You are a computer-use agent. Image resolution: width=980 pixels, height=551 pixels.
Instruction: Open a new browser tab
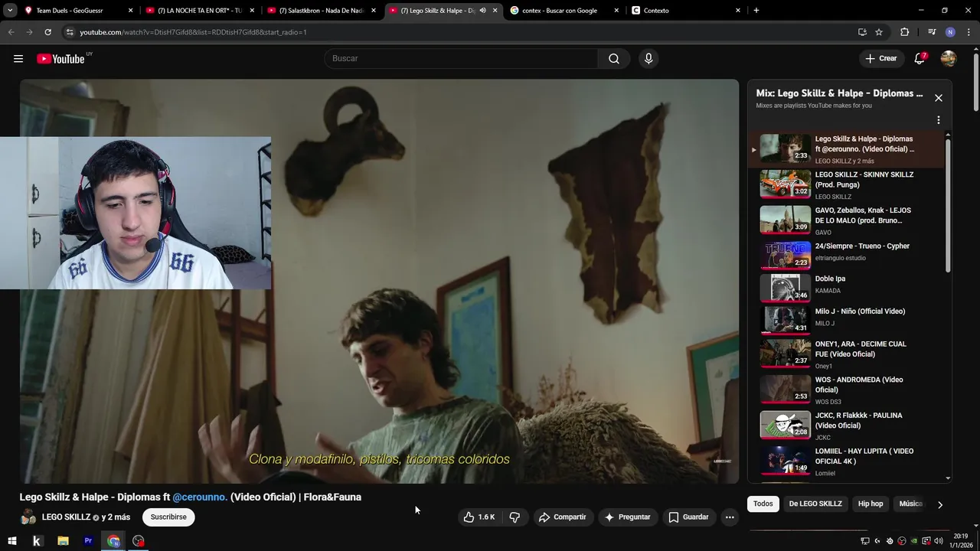click(756, 11)
